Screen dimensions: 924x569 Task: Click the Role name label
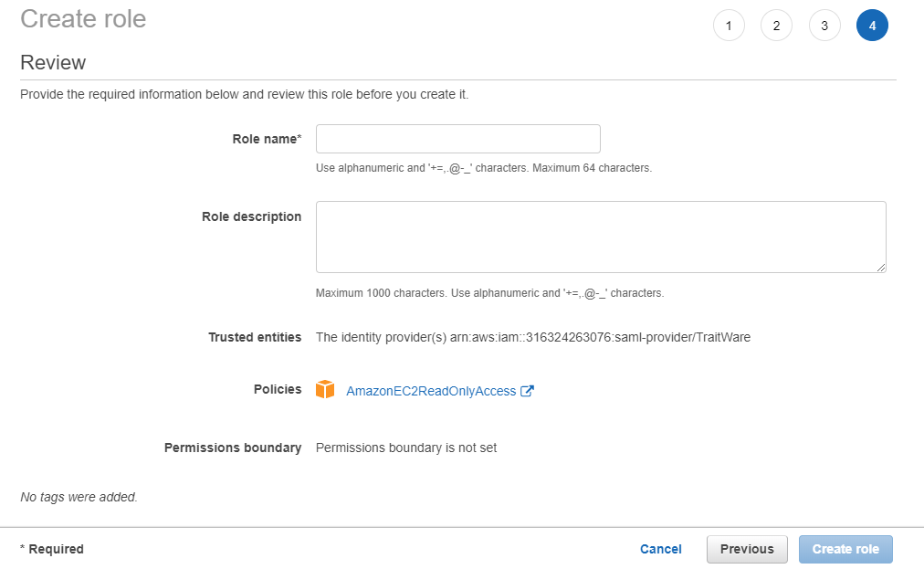click(267, 139)
